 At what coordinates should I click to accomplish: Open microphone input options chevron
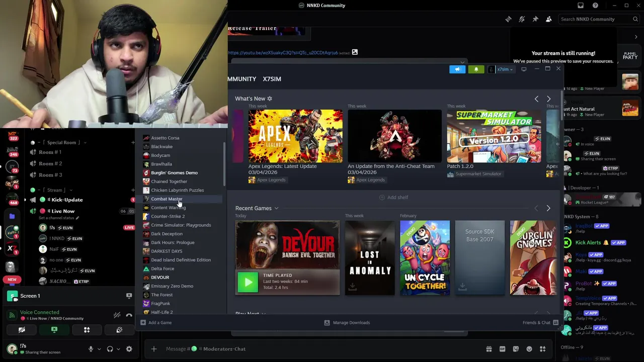pos(99,349)
